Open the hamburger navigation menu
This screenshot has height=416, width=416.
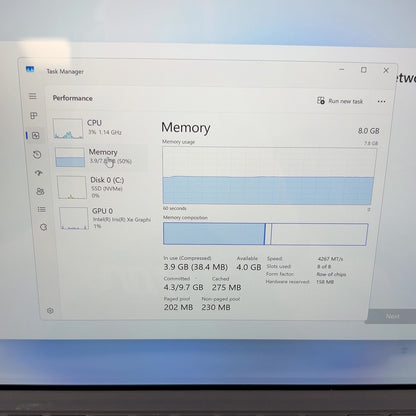point(33,96)
